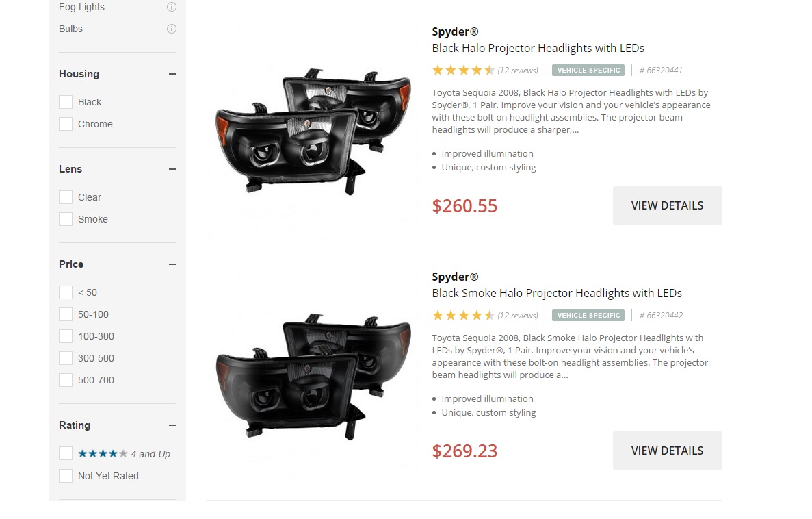This screenshot has width=812, height=519.
Task: Click the info icon beside Bulbs
Action: coord(172,29)
